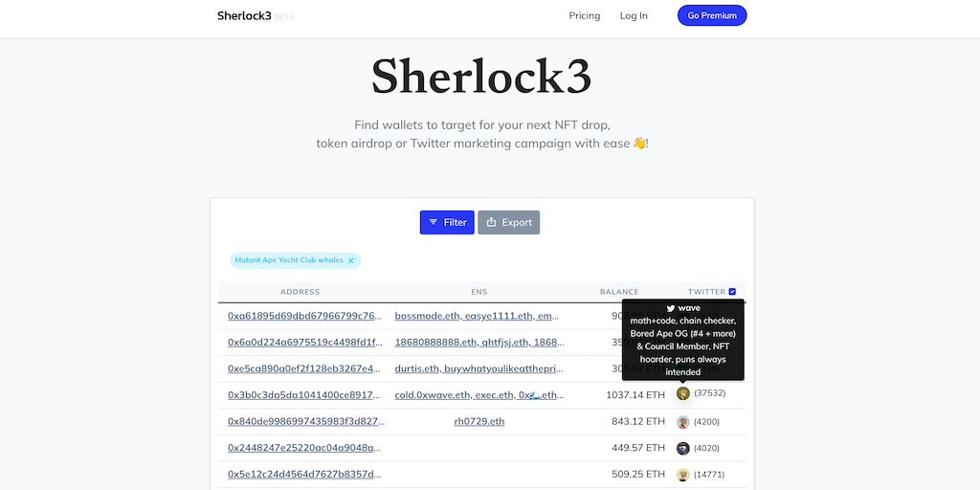Viewport: 980px width, 490px height.
Task: Click the BALANCE column header
Action: 619,292
